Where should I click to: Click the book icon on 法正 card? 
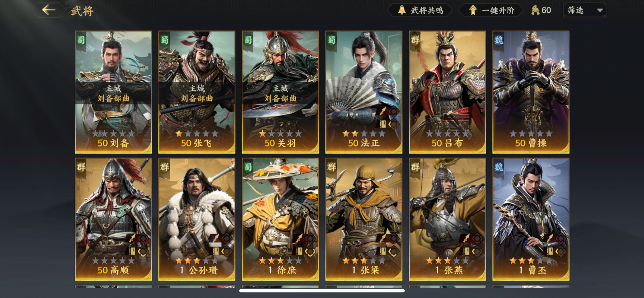(x=383, y=124)
